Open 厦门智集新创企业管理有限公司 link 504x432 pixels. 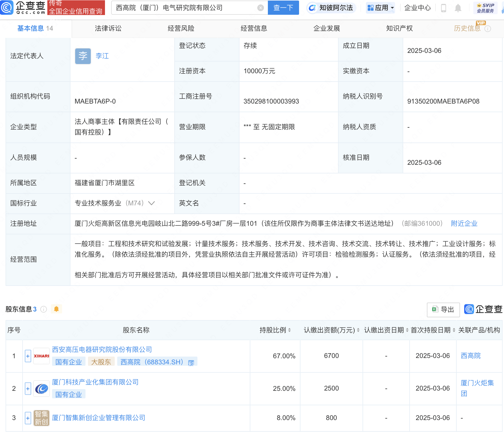[x=99, y=418]
